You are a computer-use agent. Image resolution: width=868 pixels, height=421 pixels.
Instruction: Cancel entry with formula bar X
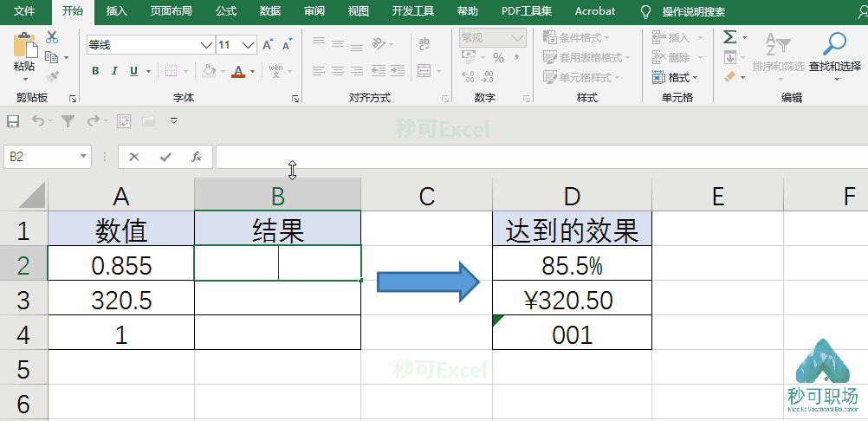134,157
